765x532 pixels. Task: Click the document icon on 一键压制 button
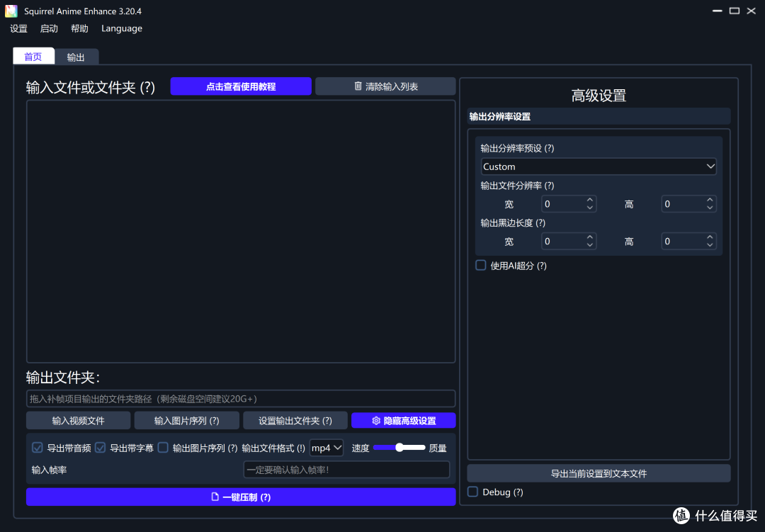(x=214, y=497)
